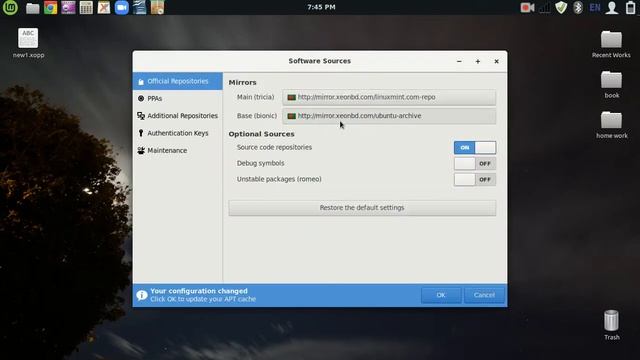
Task: Select the Recent Works desktop folder
Action: (x=611, y=44)
